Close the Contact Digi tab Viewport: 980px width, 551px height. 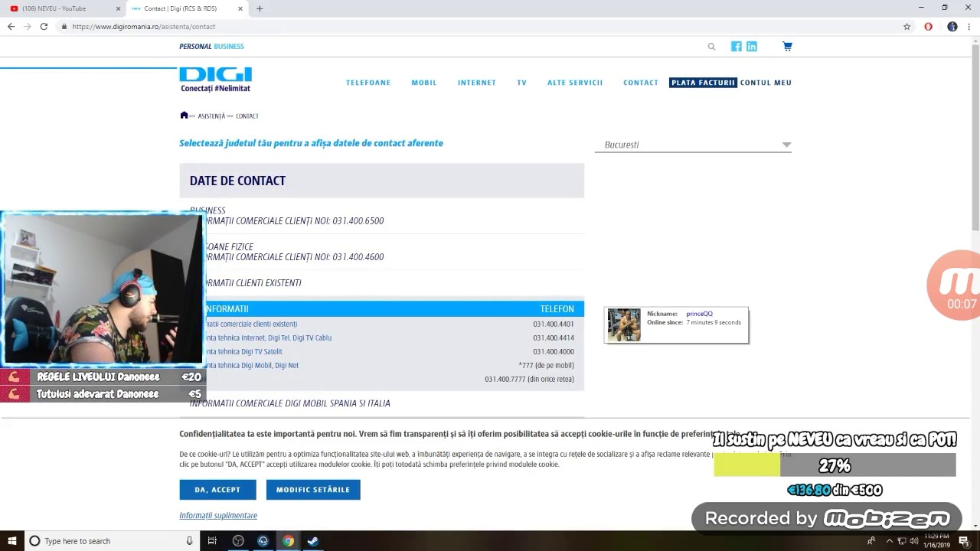click(x=242, y=8)
